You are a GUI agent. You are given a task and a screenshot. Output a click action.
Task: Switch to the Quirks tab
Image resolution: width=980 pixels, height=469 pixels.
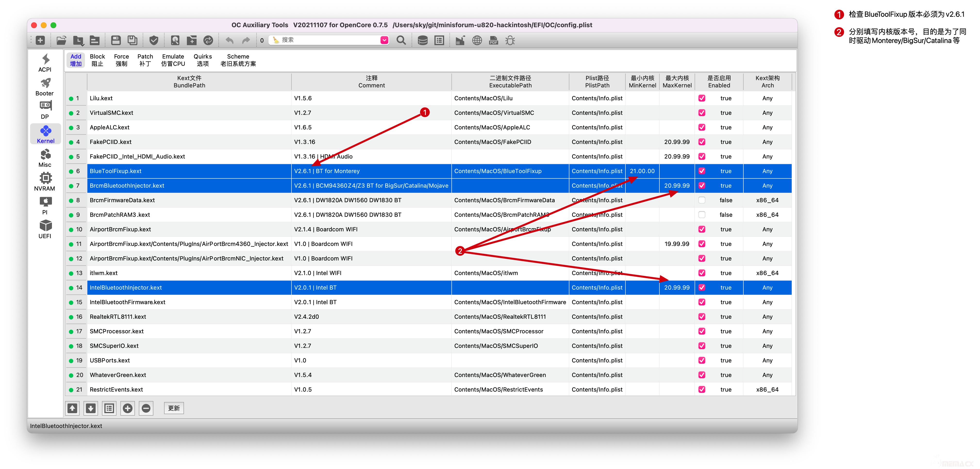pyautogui.click(x=202, y=60)
